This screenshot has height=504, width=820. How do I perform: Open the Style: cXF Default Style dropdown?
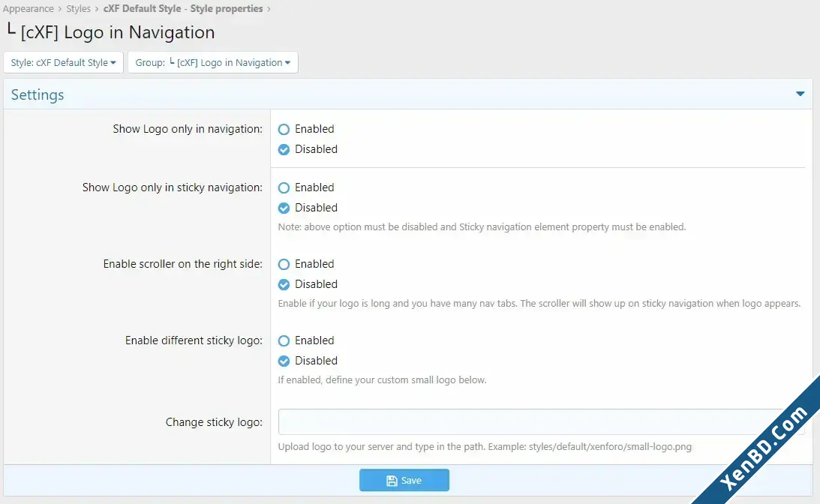click(x=63, y=62)
